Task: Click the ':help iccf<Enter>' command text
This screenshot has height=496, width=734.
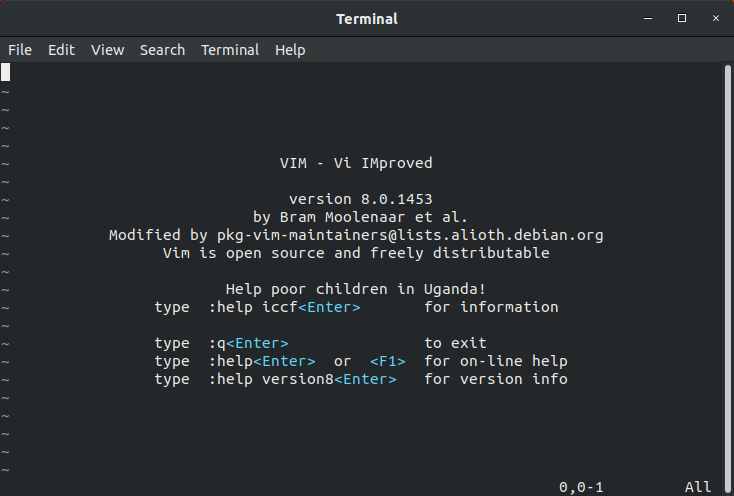Action: tap(285, 307)
